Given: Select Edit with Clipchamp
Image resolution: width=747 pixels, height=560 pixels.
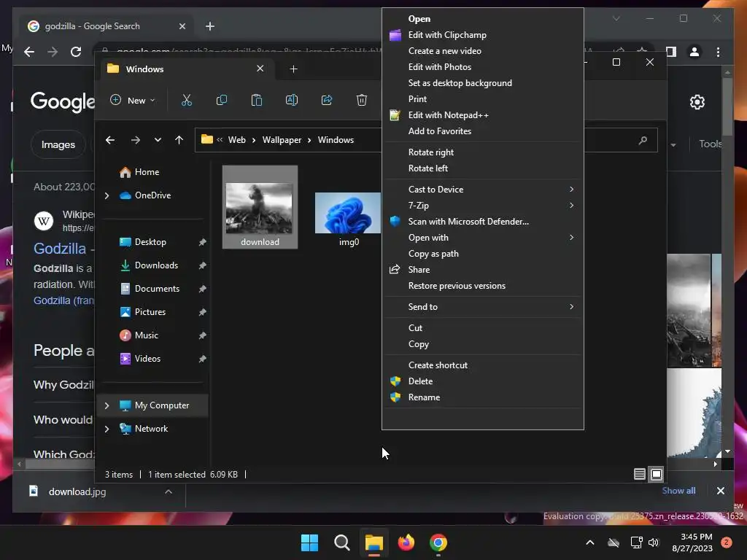Looking at the screenshot, I should point(483,35).
